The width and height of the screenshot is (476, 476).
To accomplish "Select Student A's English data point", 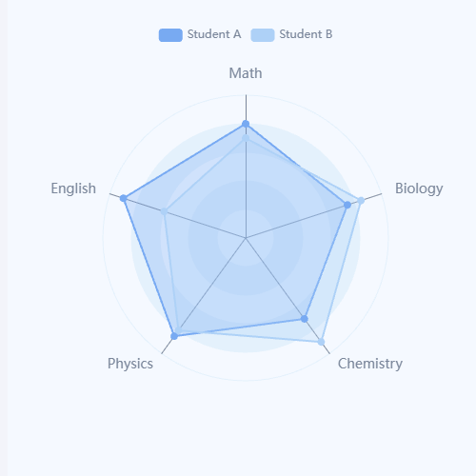I will (x=124, y=198).
